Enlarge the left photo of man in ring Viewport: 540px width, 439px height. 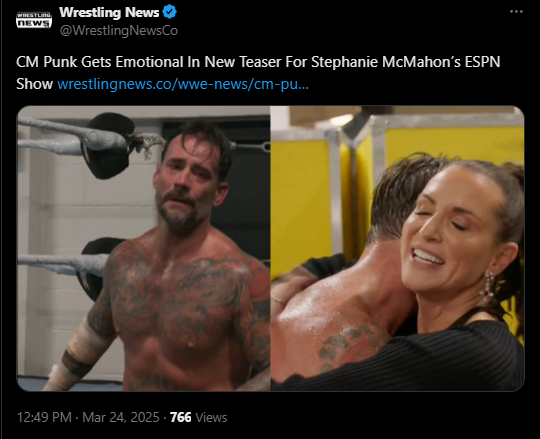(144, 248)
